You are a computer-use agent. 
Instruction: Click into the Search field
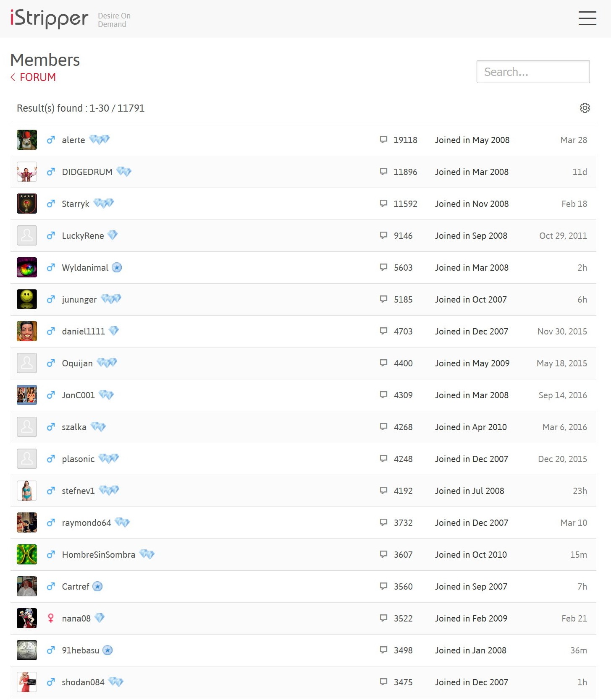tap(533, 72)
